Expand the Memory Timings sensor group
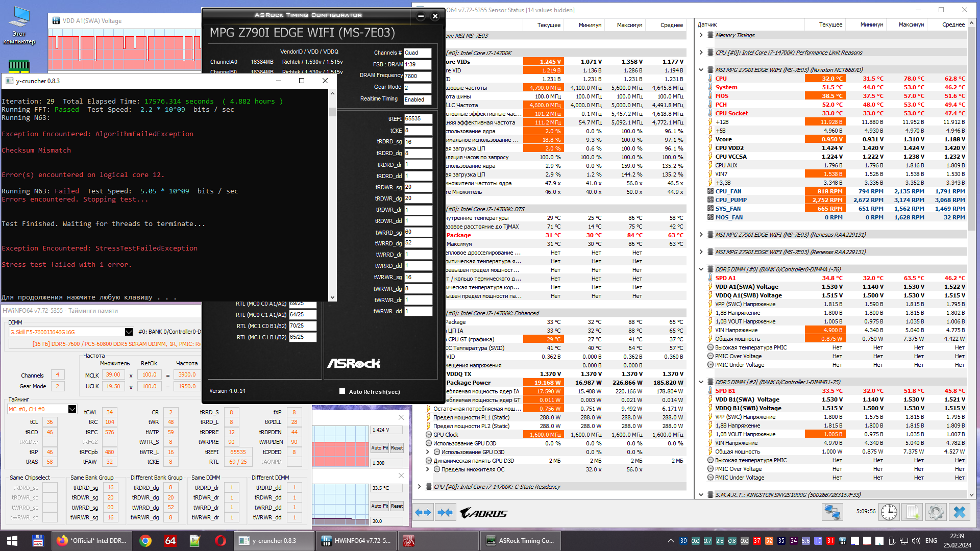The height and width of the screenshot is (551, 980). click(x=701, y=35)
